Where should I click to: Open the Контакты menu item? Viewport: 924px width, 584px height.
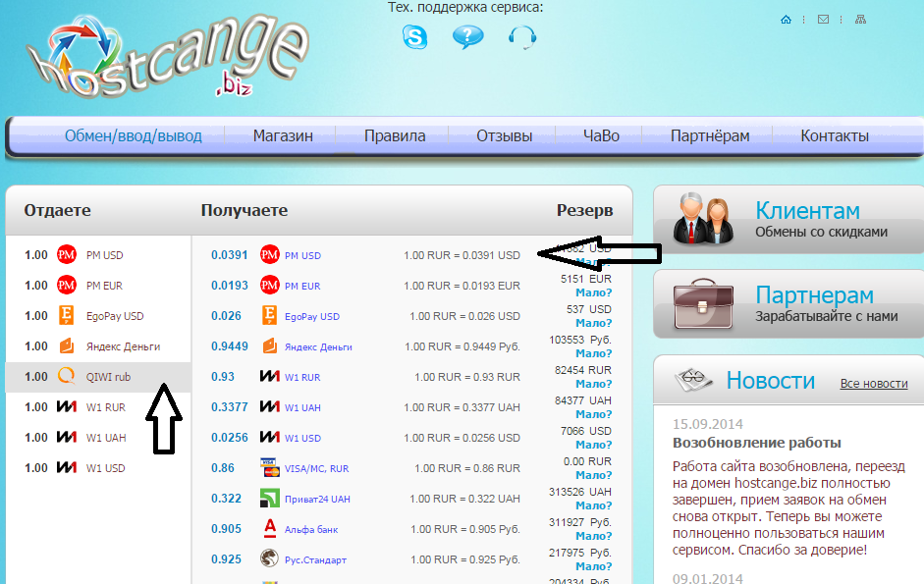[x=835, y=136]
